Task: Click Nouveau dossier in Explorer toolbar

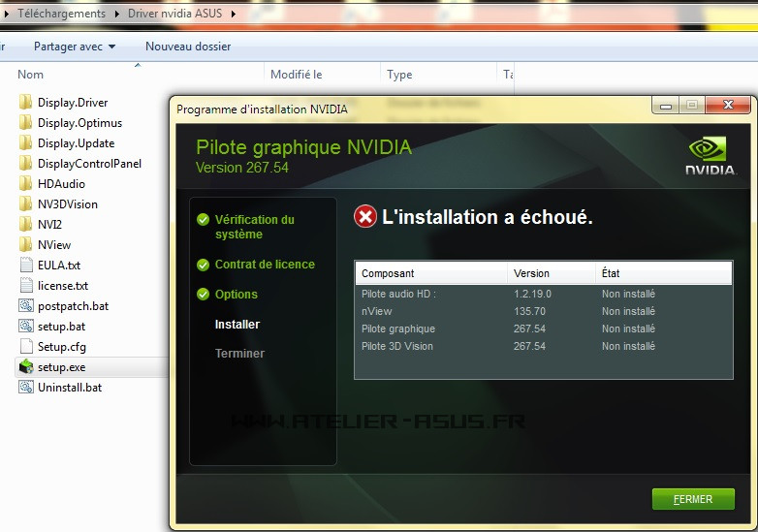Action: point(188,47)
